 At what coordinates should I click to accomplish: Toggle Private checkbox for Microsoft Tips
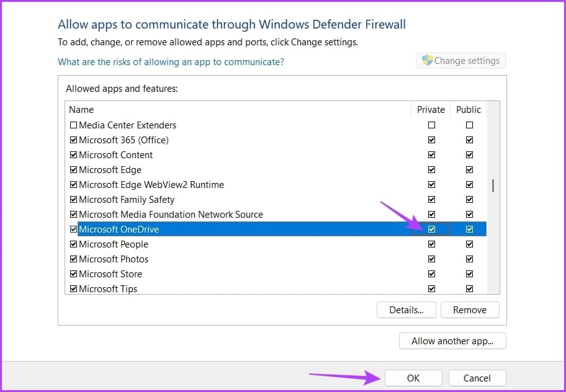coord(431,288)
